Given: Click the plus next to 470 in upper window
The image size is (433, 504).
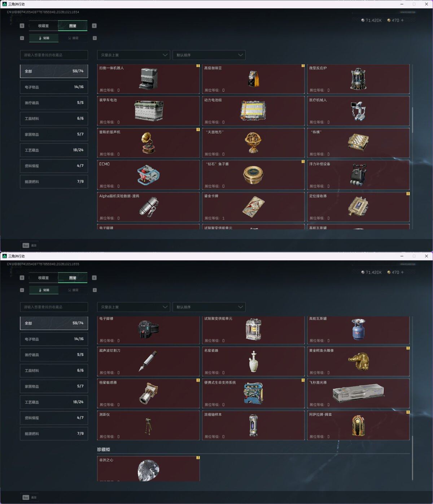Looking at the screenshot, I should pos(402,20).
